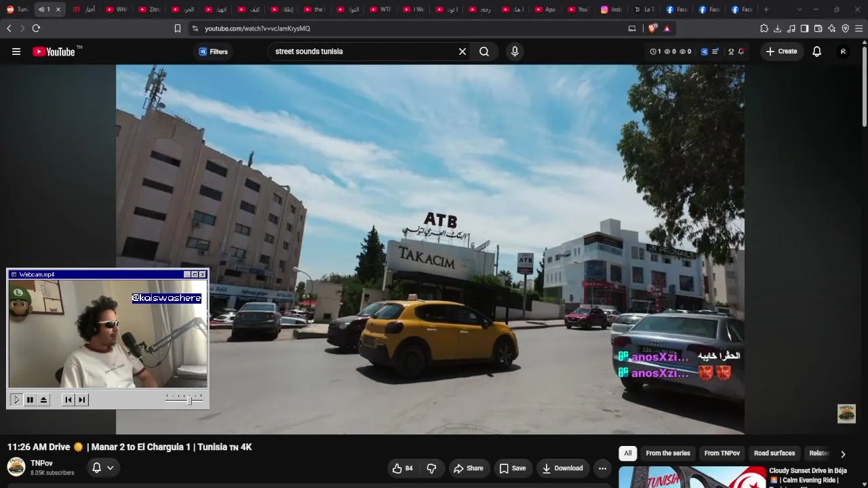Expand the subscription notification bell dropdown
The height and width of the screenshot is (488, 868).
102,468
